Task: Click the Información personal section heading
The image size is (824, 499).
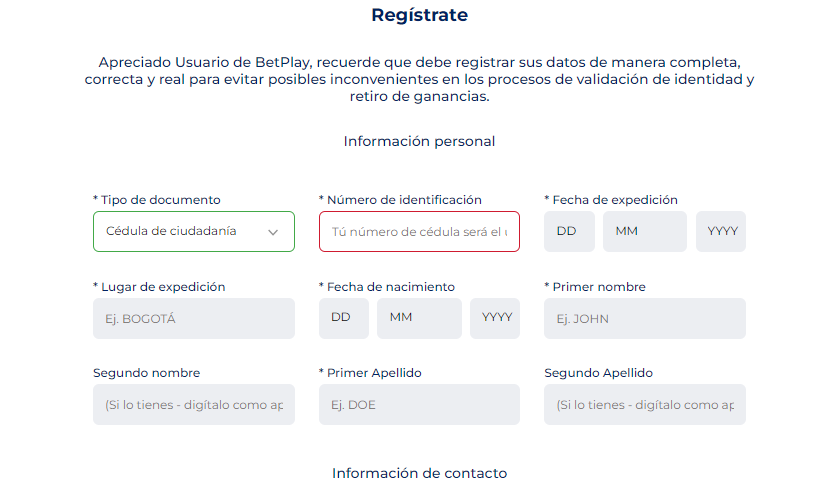Action: (419, 141)
